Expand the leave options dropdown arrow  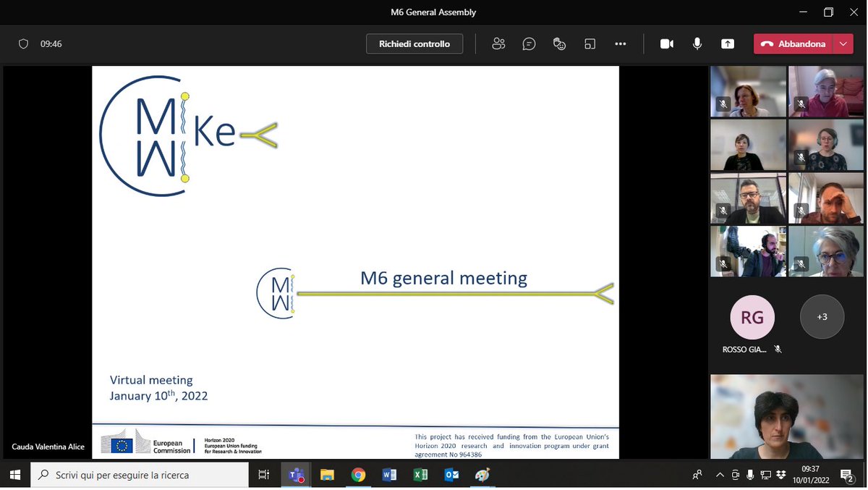(x=843, y=43)
